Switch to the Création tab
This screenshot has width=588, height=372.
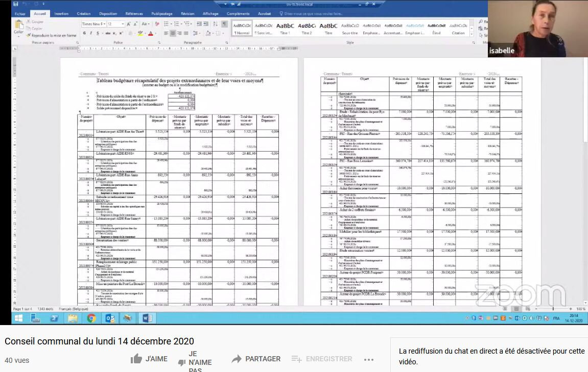(x=84, y=13)
